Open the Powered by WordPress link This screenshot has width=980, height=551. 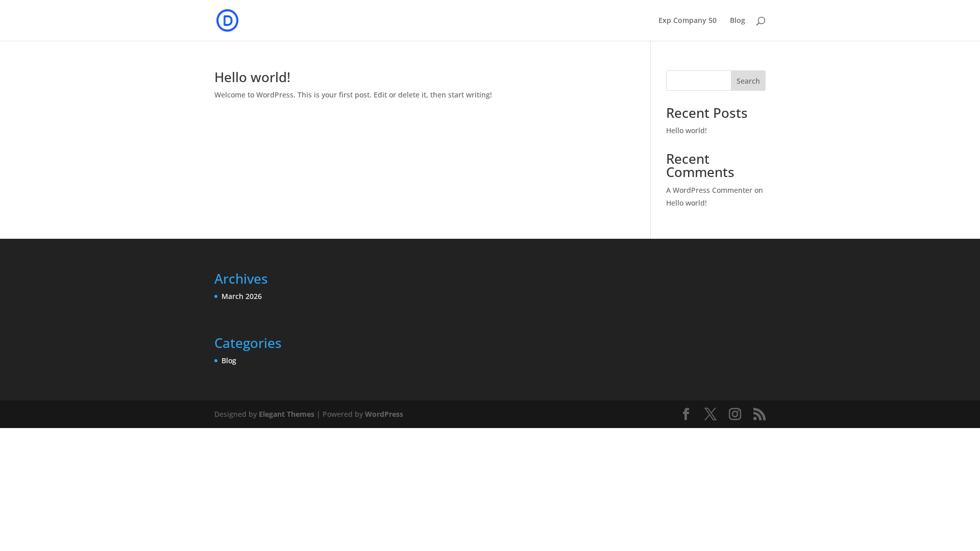point(383,414)
